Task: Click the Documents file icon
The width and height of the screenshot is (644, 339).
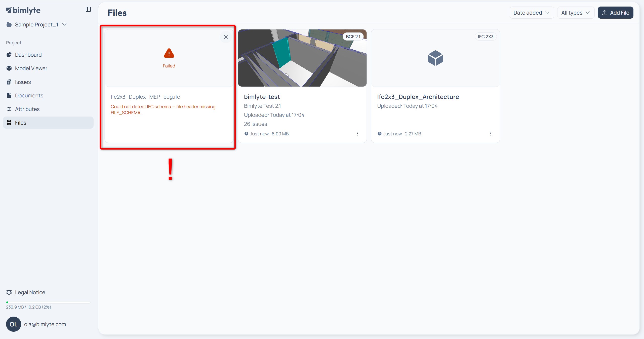Action: point(9,95)
